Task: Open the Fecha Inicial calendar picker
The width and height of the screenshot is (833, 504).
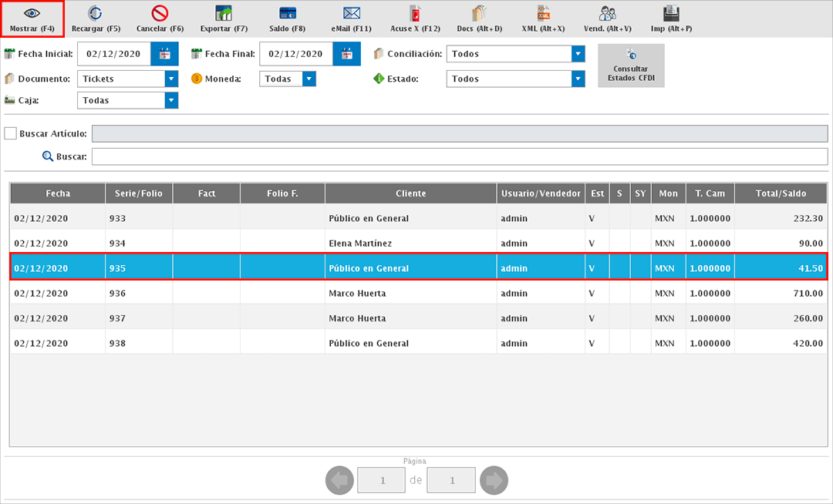Action: tap(164, 54)
